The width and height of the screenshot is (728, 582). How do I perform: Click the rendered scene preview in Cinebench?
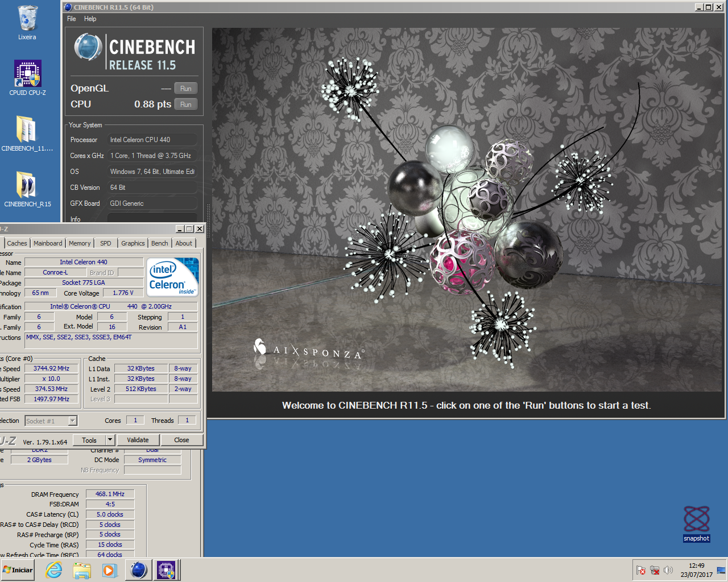click(x=467, y=209)
